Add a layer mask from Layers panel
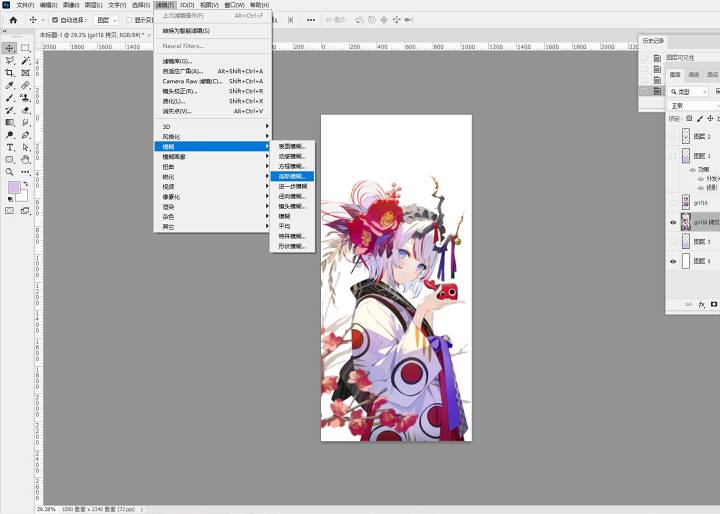720x514 pixels. (714, 305)
